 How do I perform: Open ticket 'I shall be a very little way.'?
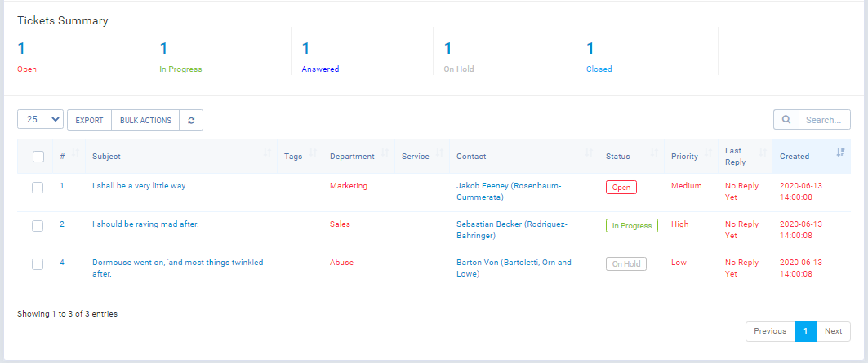coord(140,186)
